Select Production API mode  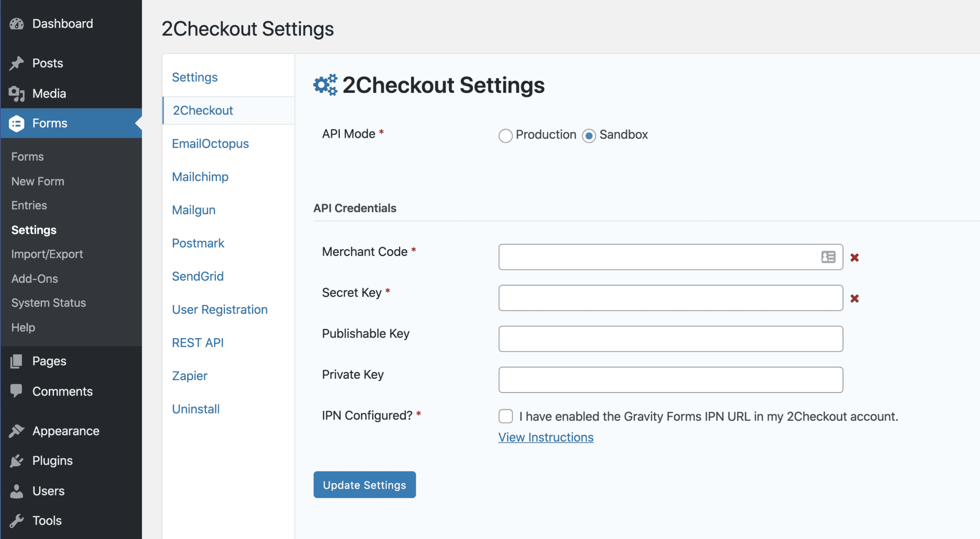click(505, 136)
